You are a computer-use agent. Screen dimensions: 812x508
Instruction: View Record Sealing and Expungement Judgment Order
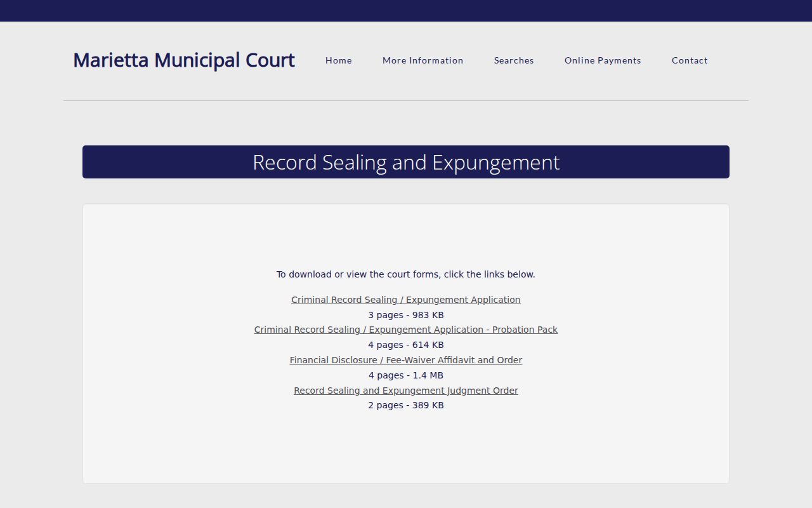(x=406, y=391)
